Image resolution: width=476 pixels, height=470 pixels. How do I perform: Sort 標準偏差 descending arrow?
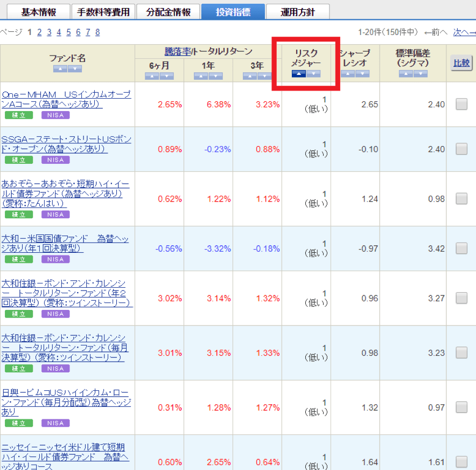click(421, 74)
